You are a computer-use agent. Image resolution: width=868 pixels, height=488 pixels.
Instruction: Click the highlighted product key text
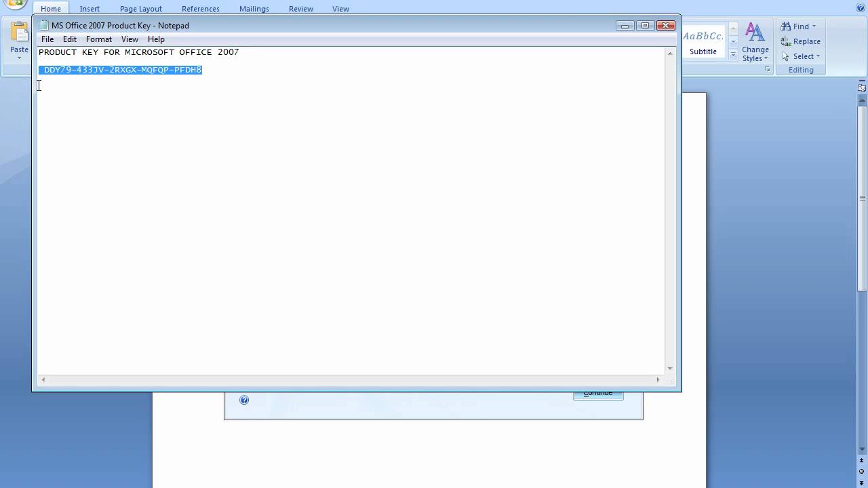(121, 70)
